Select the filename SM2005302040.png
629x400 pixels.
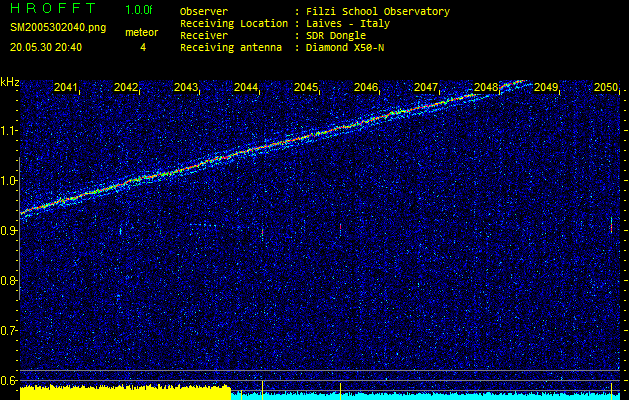coord(58,28)
